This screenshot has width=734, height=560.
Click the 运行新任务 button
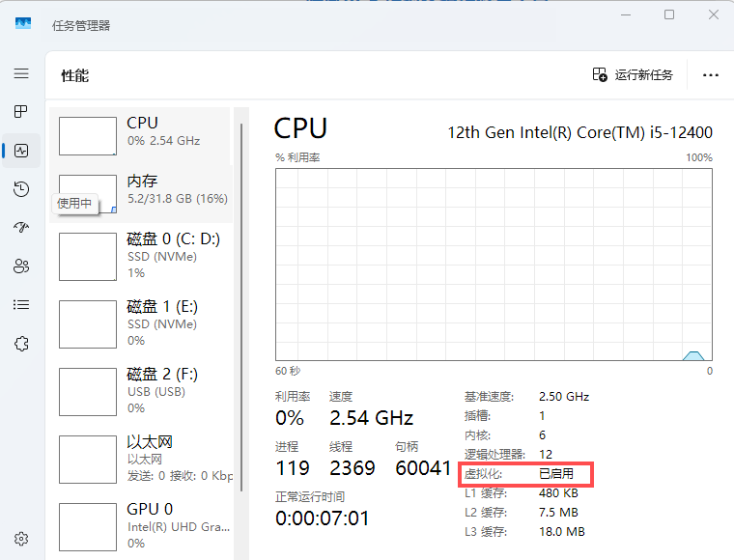point(633,75)
